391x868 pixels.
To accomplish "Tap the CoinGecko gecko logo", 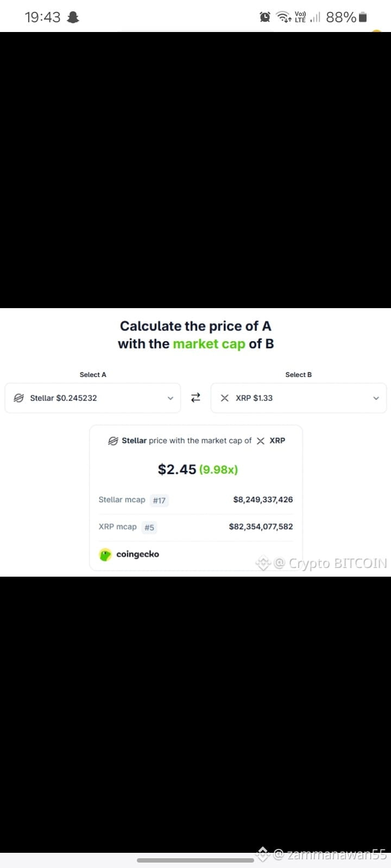I will pyautogui.click(x=105, y=554).
